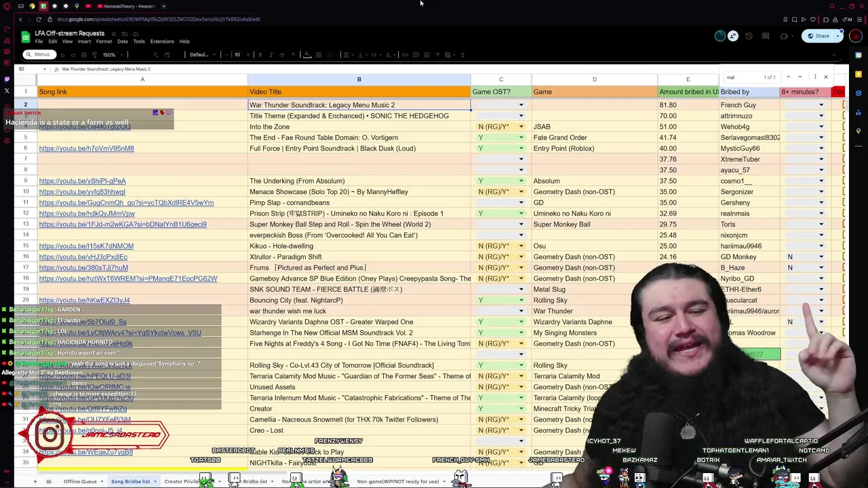
Task: Open the Format menu
Action: coord(104,41)
